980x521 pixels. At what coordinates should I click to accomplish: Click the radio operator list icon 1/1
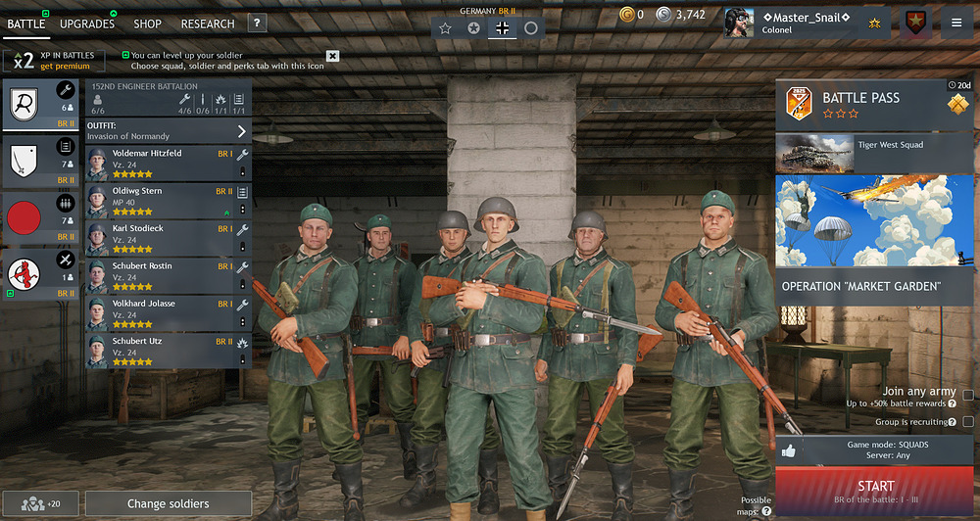point(239,99)
